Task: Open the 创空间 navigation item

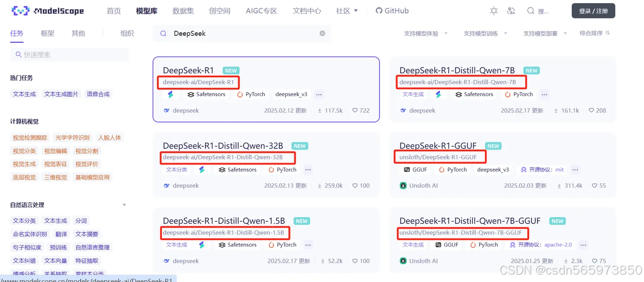Action: [x=219, y=11]
